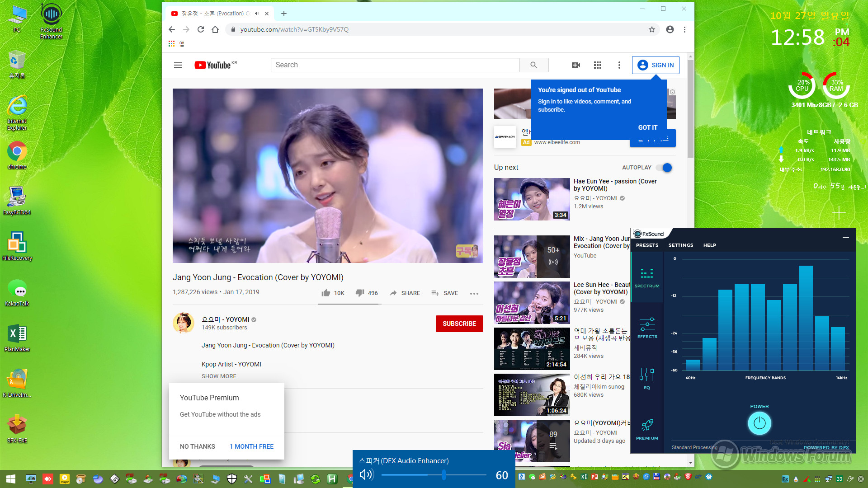Adjust the DFX speaker volume slider
Image resolution: width=868 pixels, height=488 pixels.
coord(434,475)
